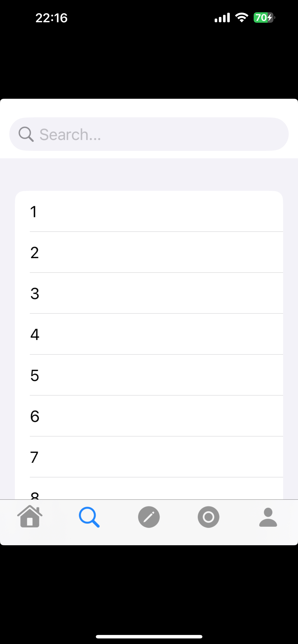
Task: Choose list row labeled 4
Action: (149, 334)
